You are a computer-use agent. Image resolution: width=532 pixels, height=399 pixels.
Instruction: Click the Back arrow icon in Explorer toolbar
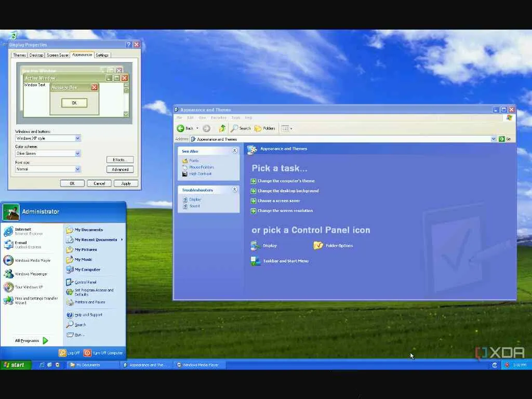(180, 128)
